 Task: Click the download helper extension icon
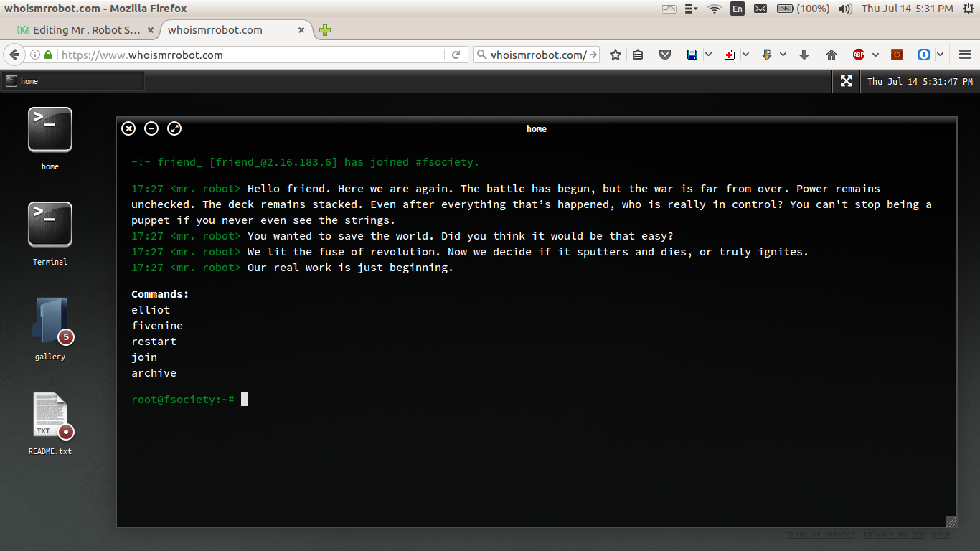pyautogui.click(x=767, y=55)
